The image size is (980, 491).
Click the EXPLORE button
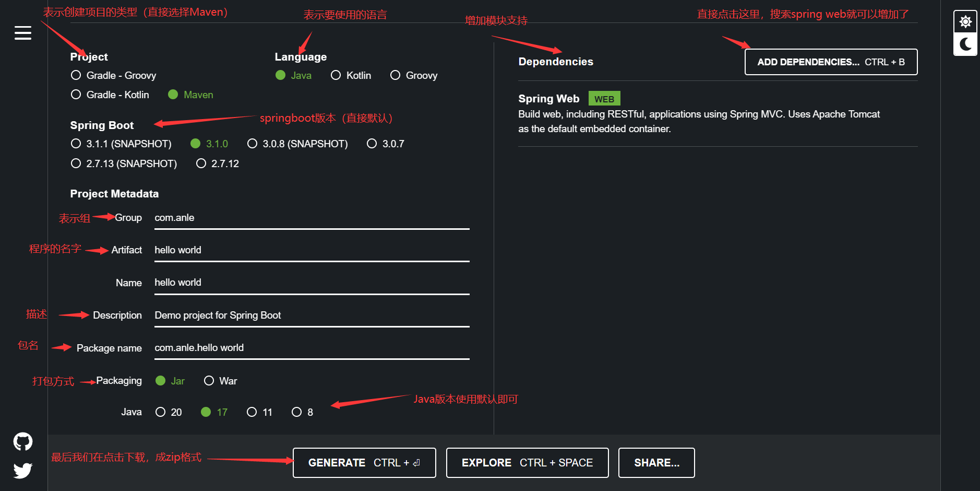tap(527, 463)
